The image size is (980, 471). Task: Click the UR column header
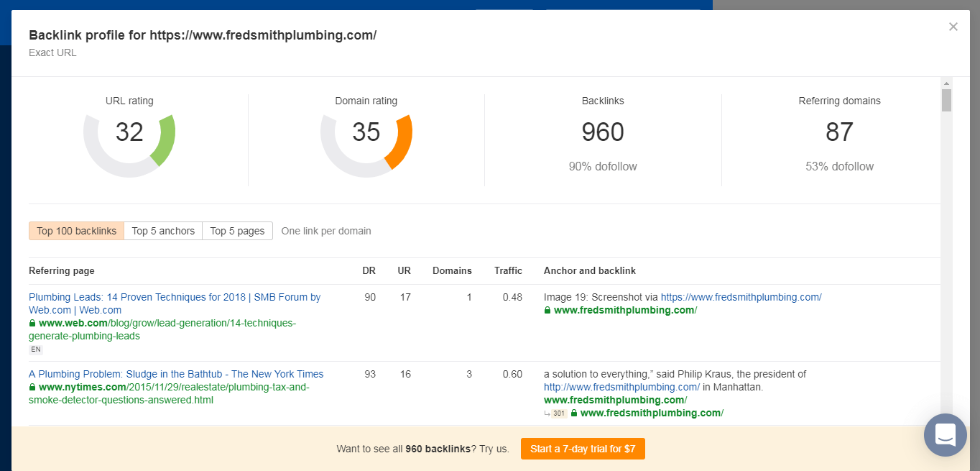coord(404,271)
